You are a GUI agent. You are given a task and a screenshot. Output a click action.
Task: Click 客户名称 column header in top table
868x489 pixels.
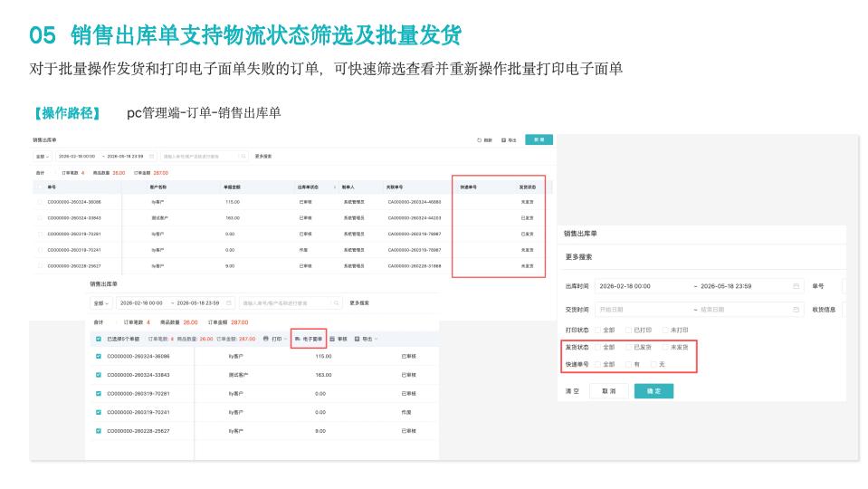pos(158,187)
